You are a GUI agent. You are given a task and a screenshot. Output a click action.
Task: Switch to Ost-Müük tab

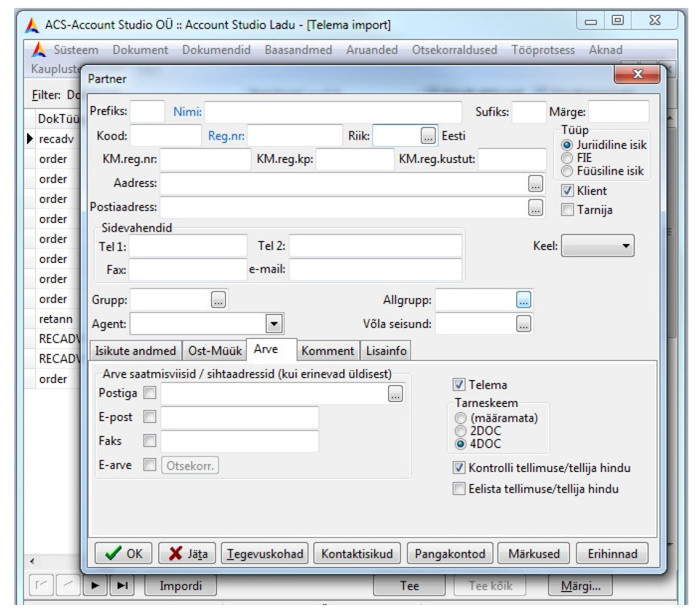(x=215, y=351)
